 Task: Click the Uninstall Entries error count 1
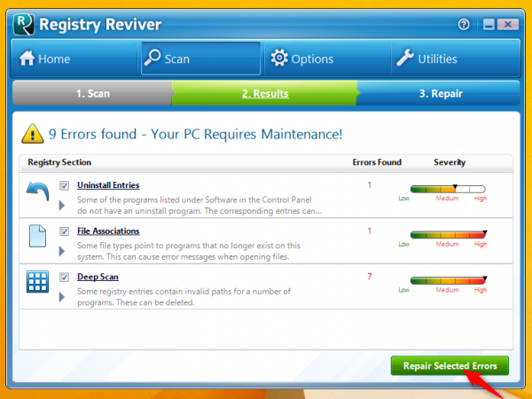tap(369, 185)
